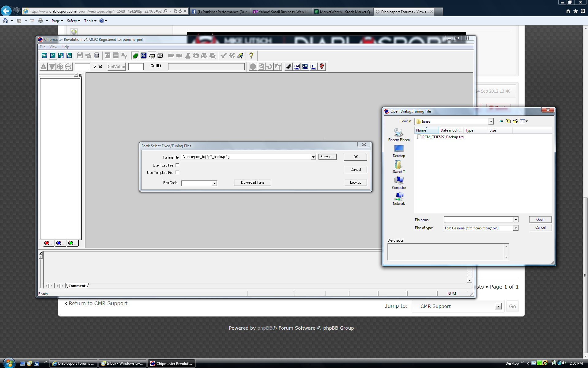Open Chipmaster View menu

click(x=53, y=47)
